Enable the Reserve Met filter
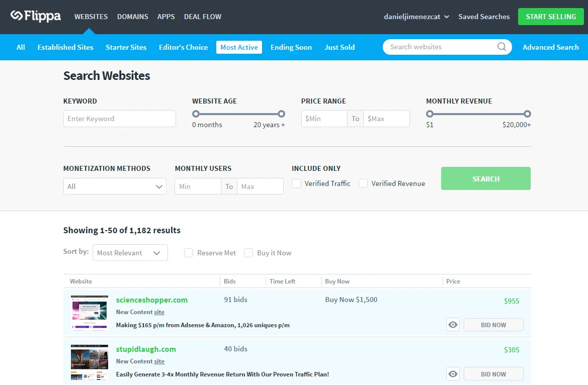588x385 pixels. coord(189,253)
